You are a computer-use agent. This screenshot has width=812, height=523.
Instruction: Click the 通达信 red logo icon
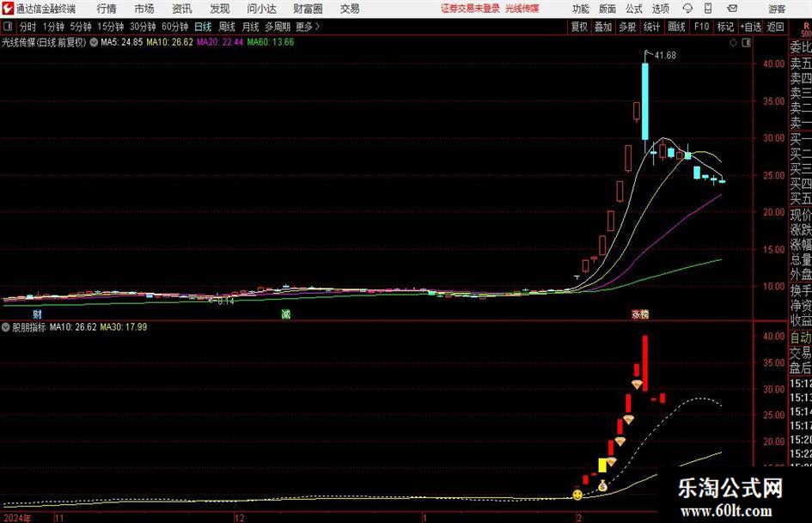[8, 9]
